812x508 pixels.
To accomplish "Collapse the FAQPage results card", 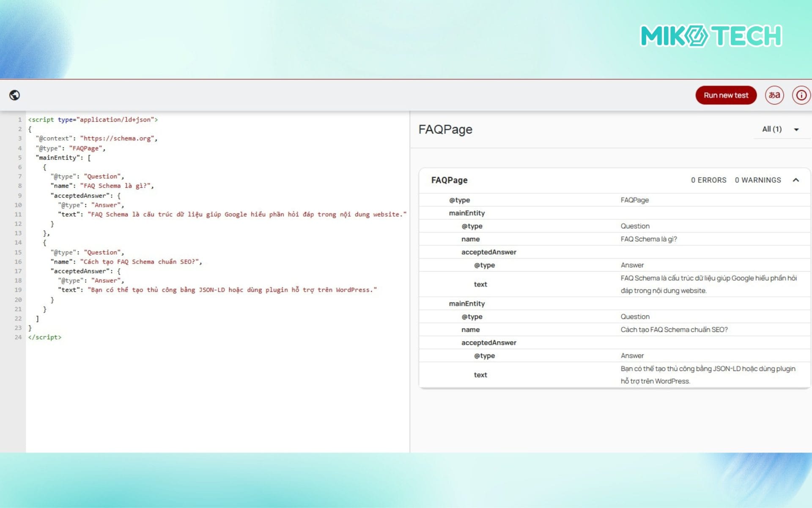I will pyautogui.click(x=796, y=180).
